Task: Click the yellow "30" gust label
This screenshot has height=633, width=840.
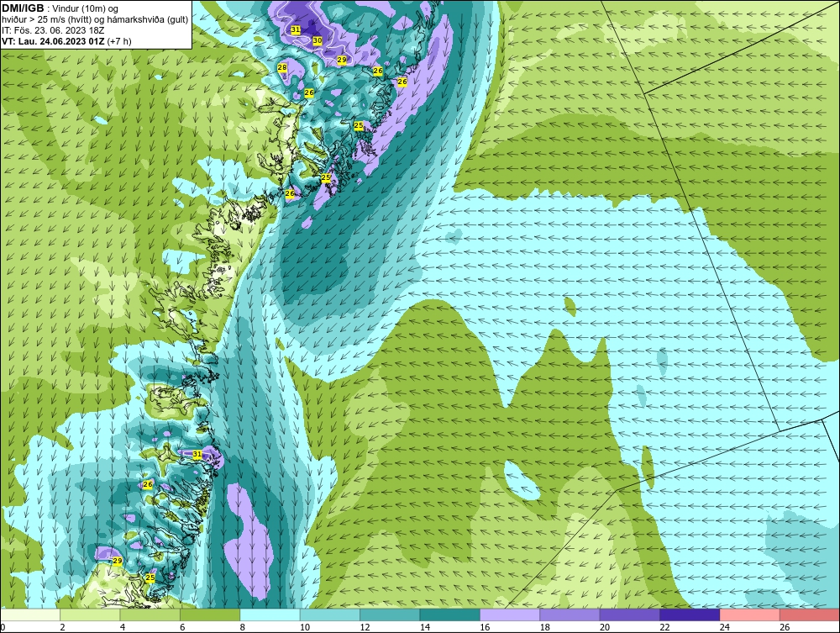Action: pos(318,40)
